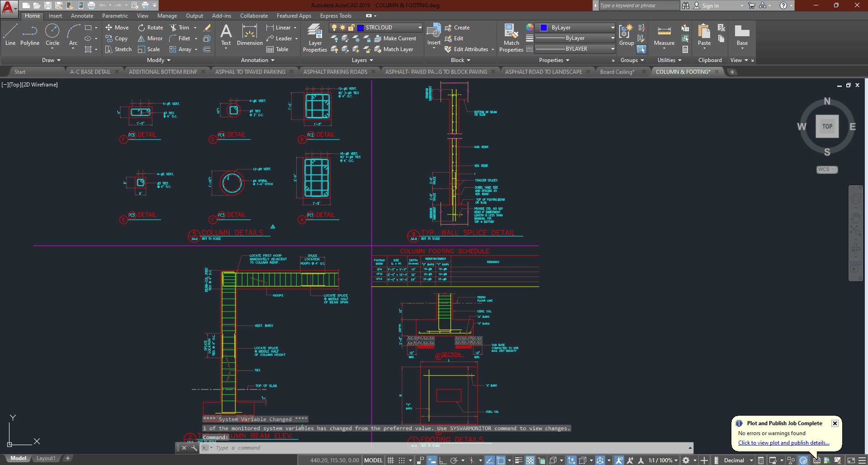
Task: Switch to the Board Ceiling drawing tab
Action: (x=617, y=72)
